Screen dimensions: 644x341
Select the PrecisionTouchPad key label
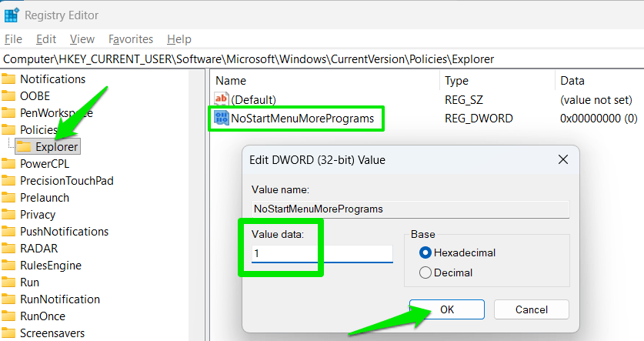(x=66, y=181)
